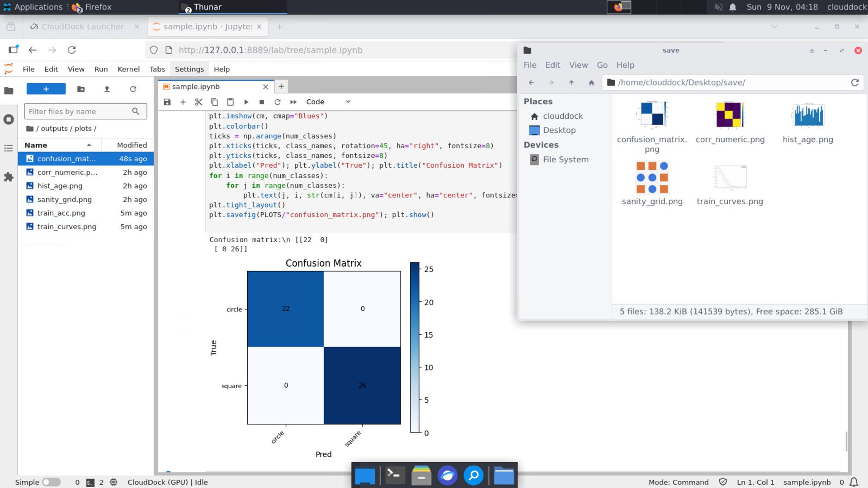This screenshot has width=868, height=488.
Task: Toggle the Simple interface mode switch
Action: [x=51, y=482]
